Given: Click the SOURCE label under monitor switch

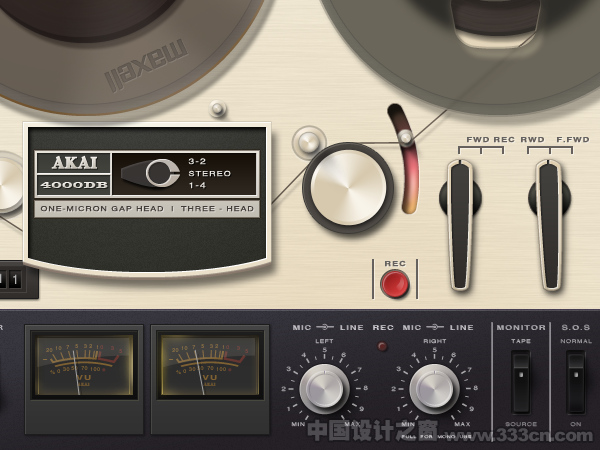Looking at the screenshot, I should click(521, 424).
